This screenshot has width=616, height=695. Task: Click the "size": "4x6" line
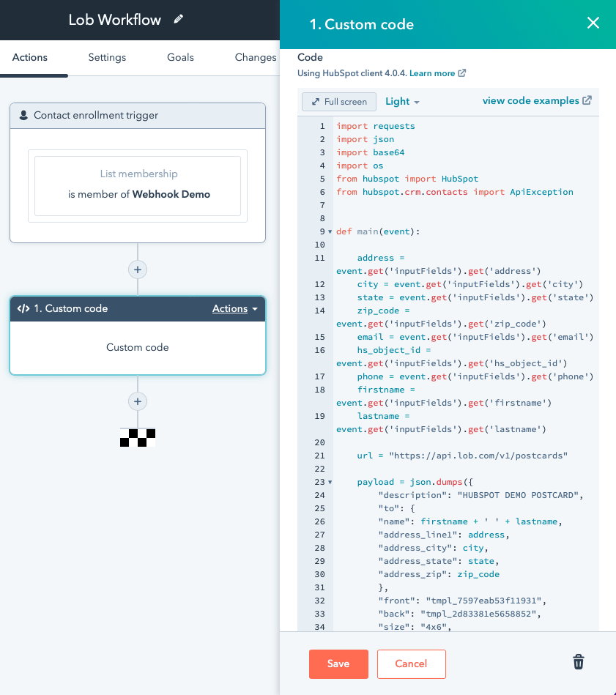point(415,627)
